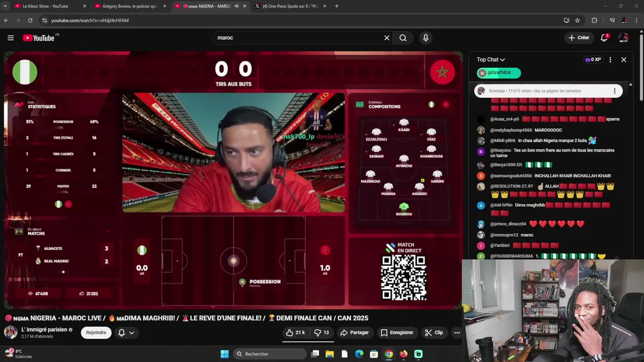The image size is (644, 362).
Task: Click the 0 XP badge in chat
Action: (593, 59)
